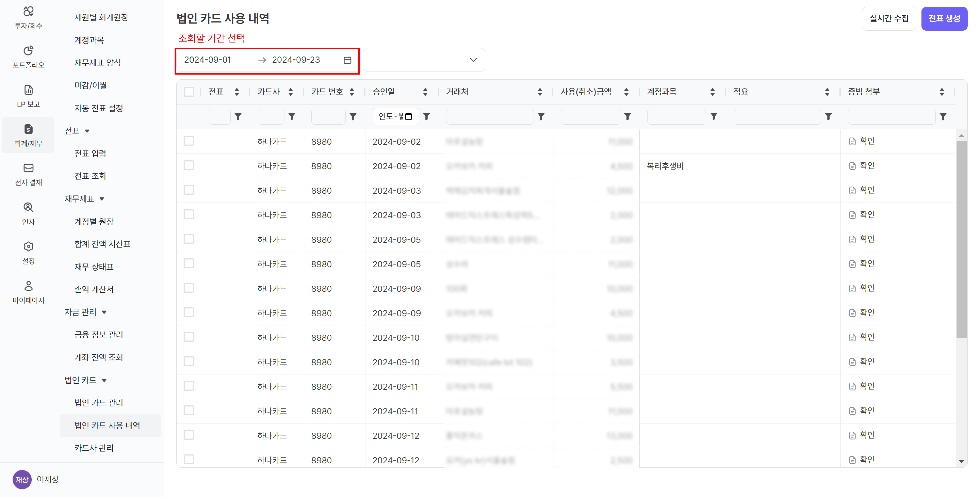Check the first 2024-09-10 row checkbox
The image size is (980, 497).
[x=189, y=337]
